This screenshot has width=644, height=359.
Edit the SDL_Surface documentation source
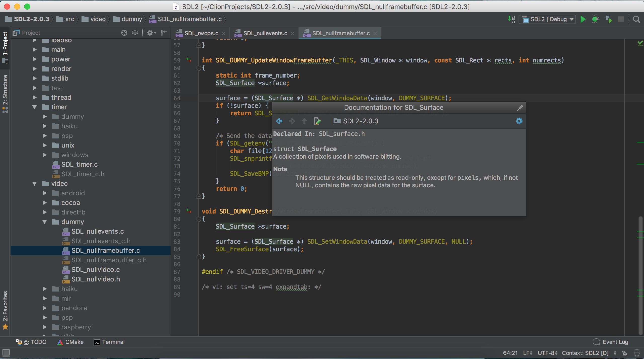click(317, 121)
